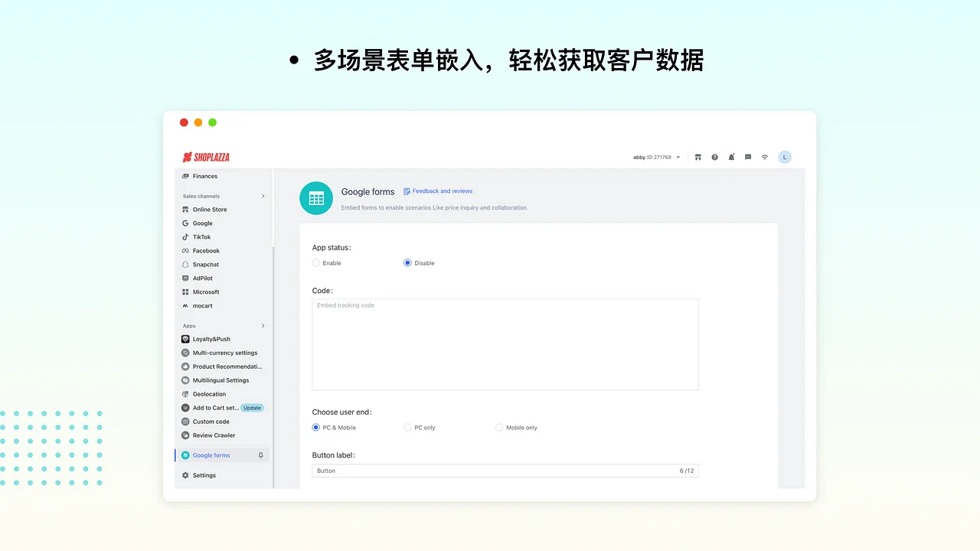Click the Finances icon in sidebar
The height and width of the screenshot is (551, 980).
pyautogui.click(x=185, y=176)
